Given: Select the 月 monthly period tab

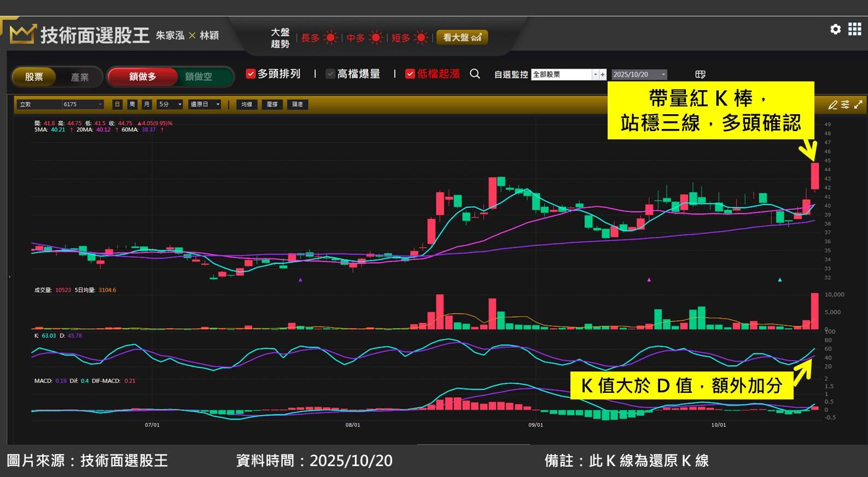Looking at the screenshot, I should (x=147, y=104).
